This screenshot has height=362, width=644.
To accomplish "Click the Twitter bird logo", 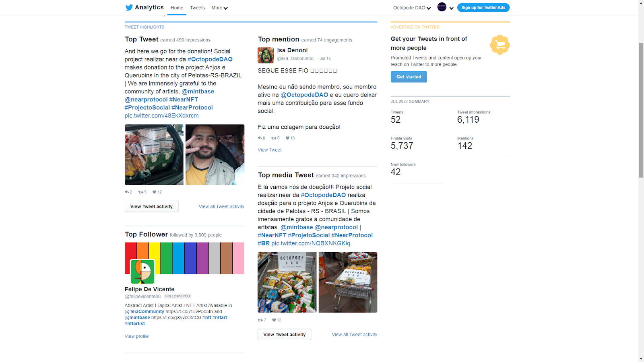I will (x=129, y=8).
